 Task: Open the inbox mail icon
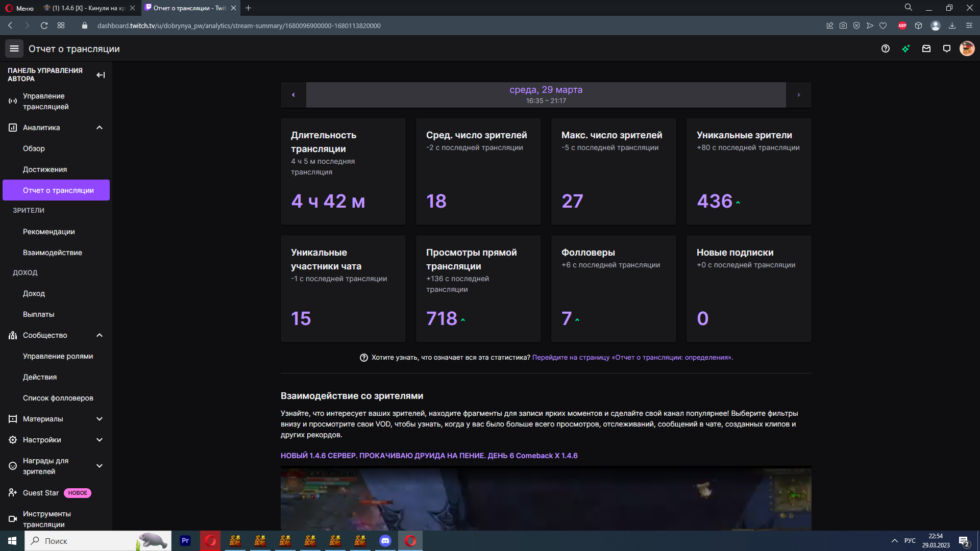926,48
